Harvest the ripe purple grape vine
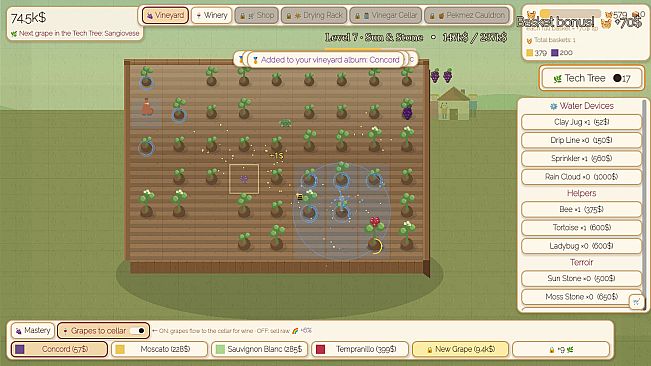 [x=407, y=110]
